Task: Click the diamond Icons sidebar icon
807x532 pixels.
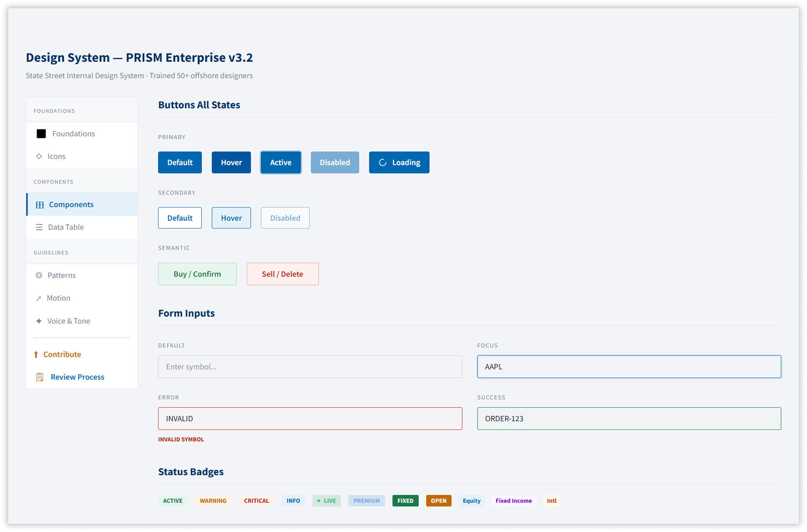Action: pos(39,156)
